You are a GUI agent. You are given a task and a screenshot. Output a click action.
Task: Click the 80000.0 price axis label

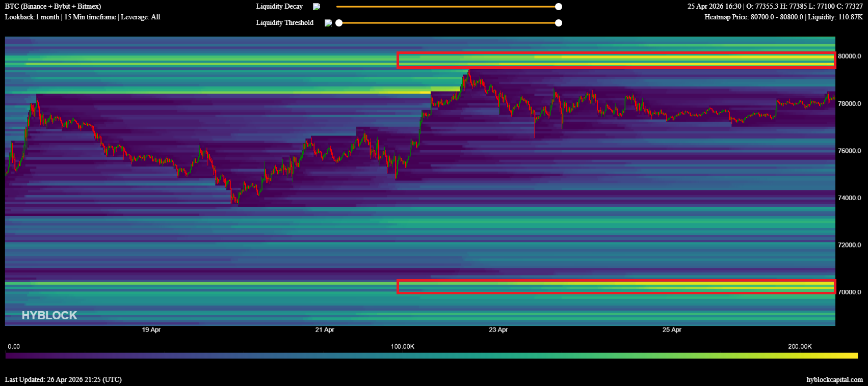[849, 56]
